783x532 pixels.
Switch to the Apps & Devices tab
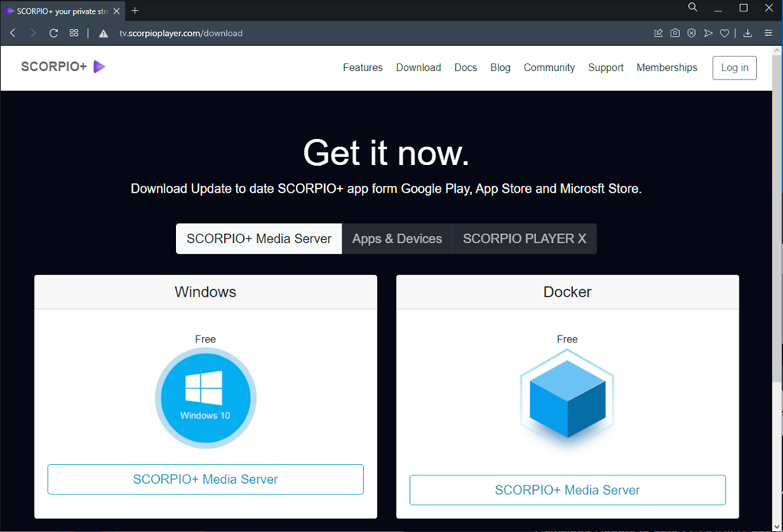point(397,238)
